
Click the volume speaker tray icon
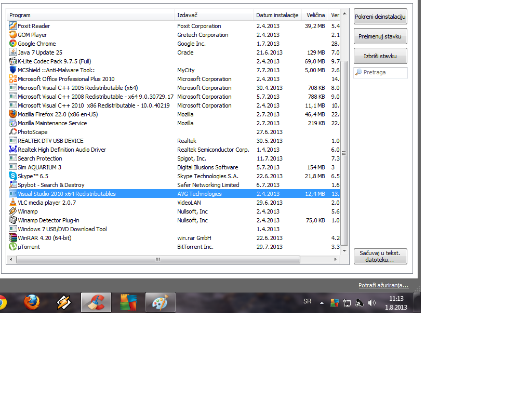coord(372,303)
